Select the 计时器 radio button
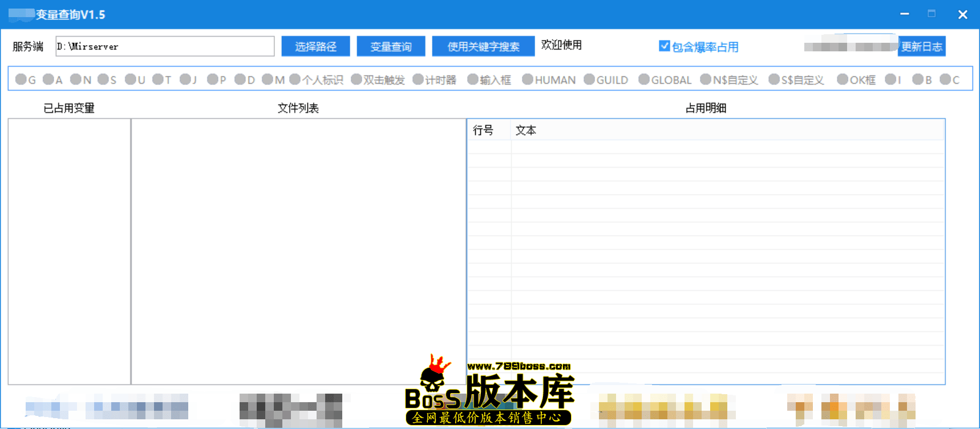 click(418, 79)
